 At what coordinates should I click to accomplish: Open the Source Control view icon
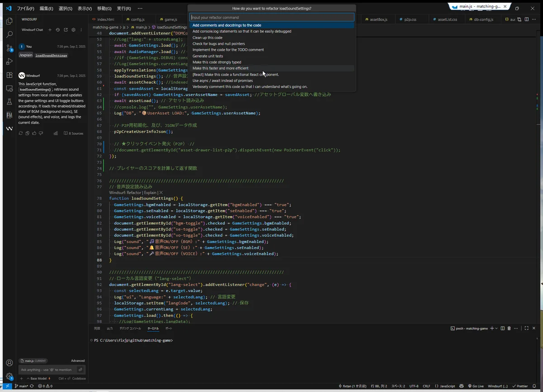coord(9,48)
